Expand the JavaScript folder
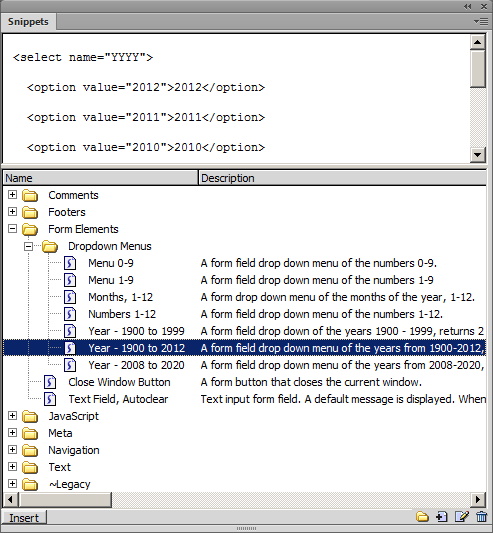Screen dimensions: 493x534 (x=12, y=416)
